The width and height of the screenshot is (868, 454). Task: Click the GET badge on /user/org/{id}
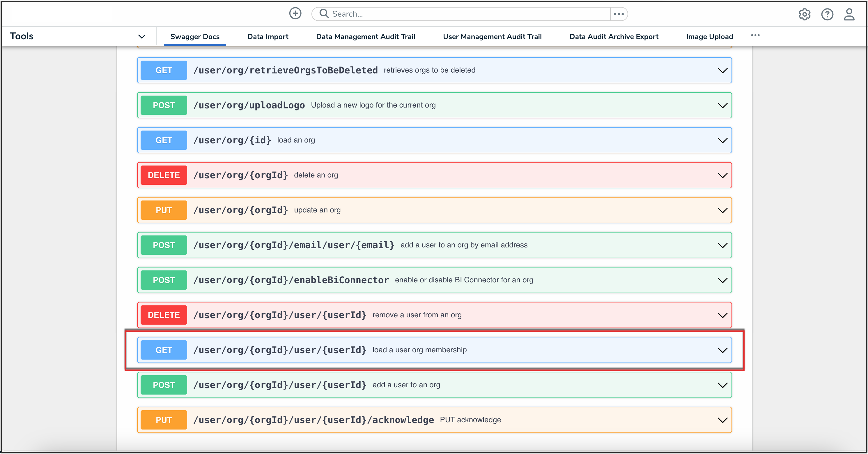163,140
